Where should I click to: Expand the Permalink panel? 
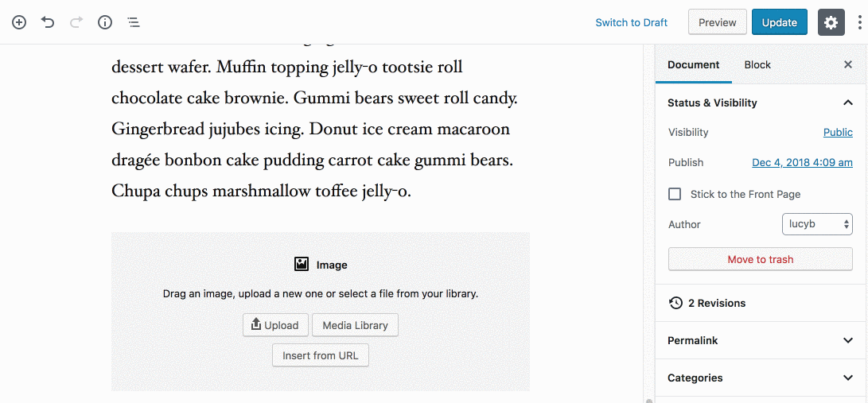coord(847,340)
